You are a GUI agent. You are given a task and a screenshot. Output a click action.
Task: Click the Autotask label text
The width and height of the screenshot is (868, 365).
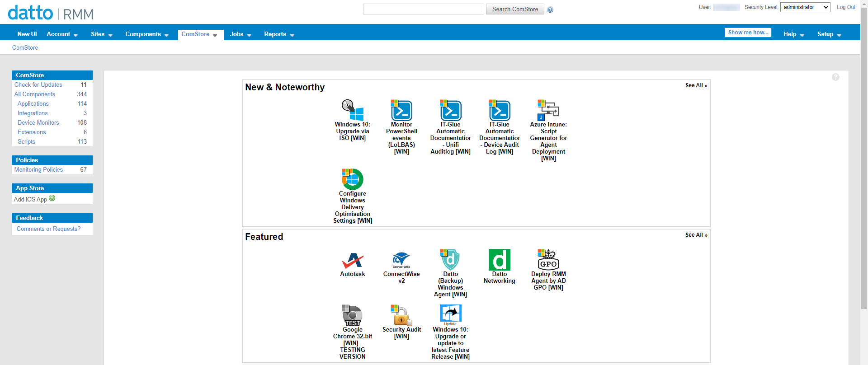click(x=353, y=274)
